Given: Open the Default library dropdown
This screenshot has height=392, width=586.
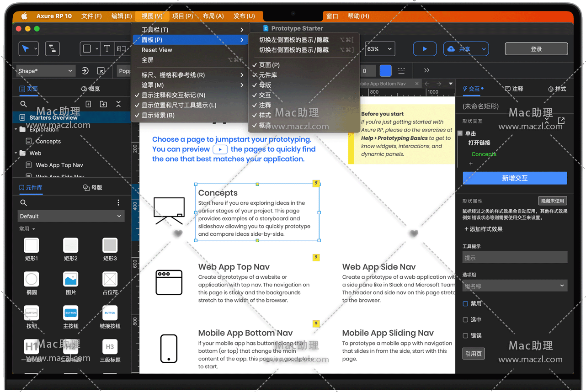Looking at the screenshot, I should pyautogui.click(x=71, y=216).
